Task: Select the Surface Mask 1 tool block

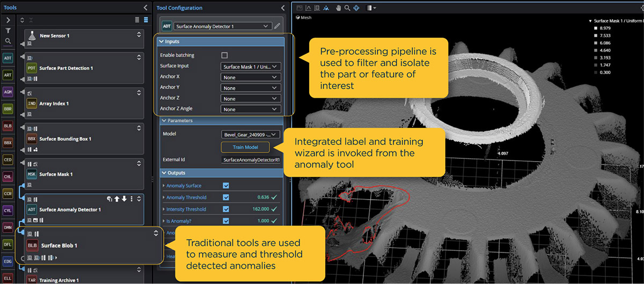Action: coord(84,174)
